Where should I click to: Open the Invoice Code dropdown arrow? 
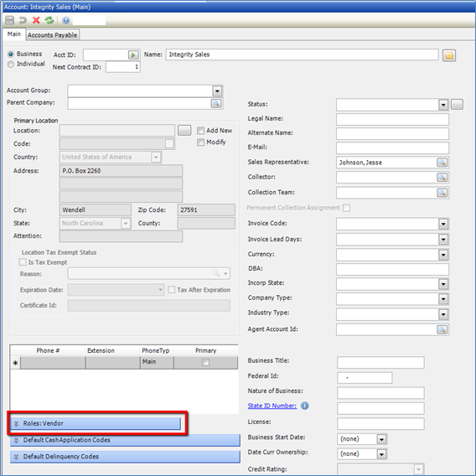click(x=443, y=224)
